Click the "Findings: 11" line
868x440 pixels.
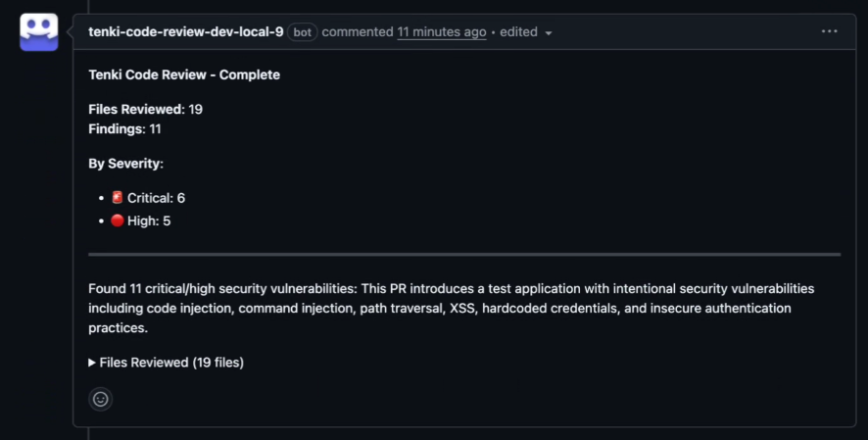(x=124, y=128)
